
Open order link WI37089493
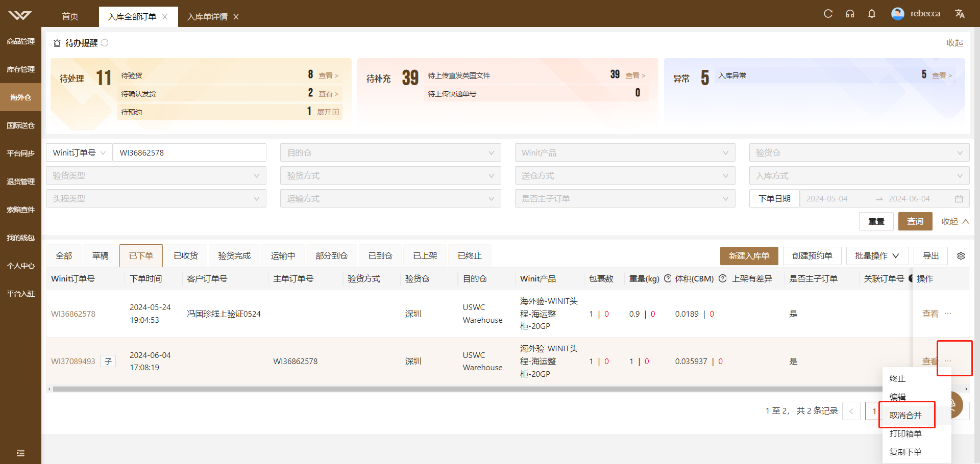(73, 362)
